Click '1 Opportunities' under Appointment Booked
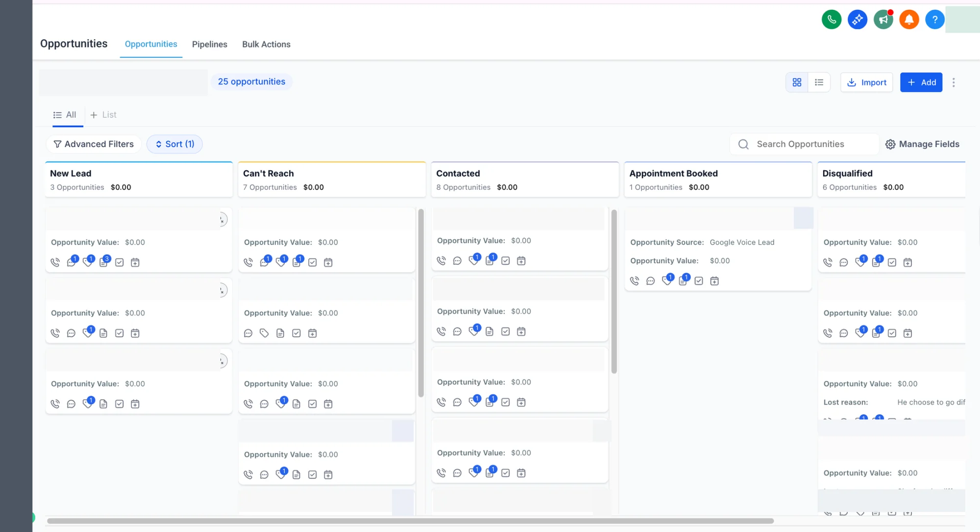Screen dimensions: 980x532 [656, 187]
